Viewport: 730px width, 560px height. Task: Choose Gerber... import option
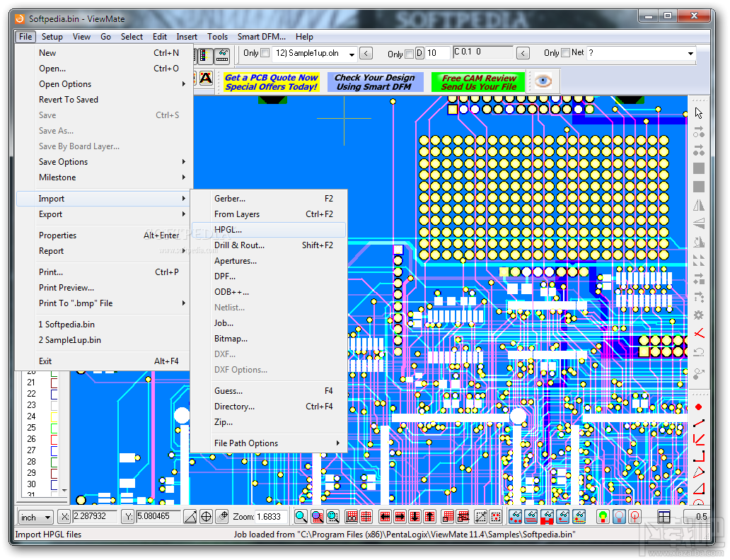(x=269, y=199)
